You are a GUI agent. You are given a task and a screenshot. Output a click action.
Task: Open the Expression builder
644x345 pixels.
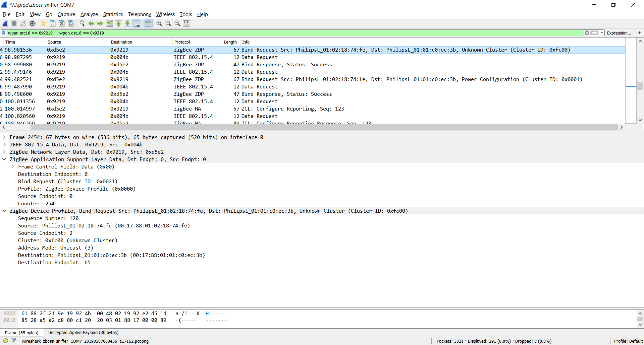tap(619, 33)
